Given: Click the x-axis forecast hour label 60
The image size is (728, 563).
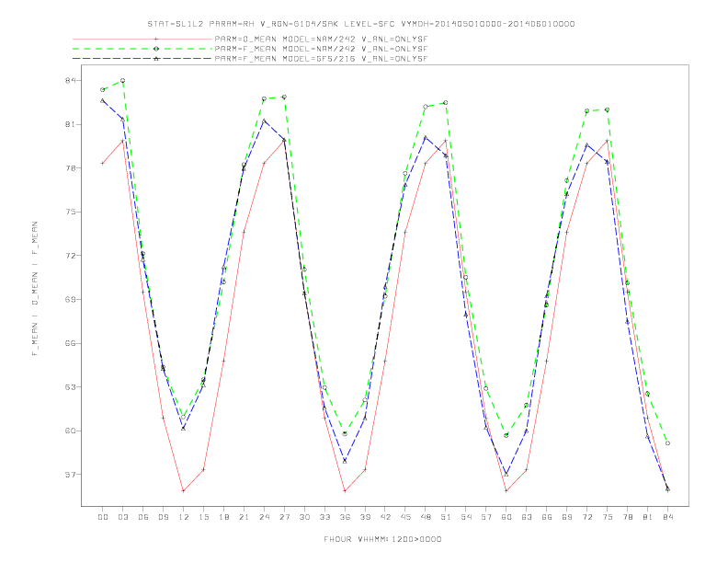Looking at the screenshot, I should (x=506, y=517).
